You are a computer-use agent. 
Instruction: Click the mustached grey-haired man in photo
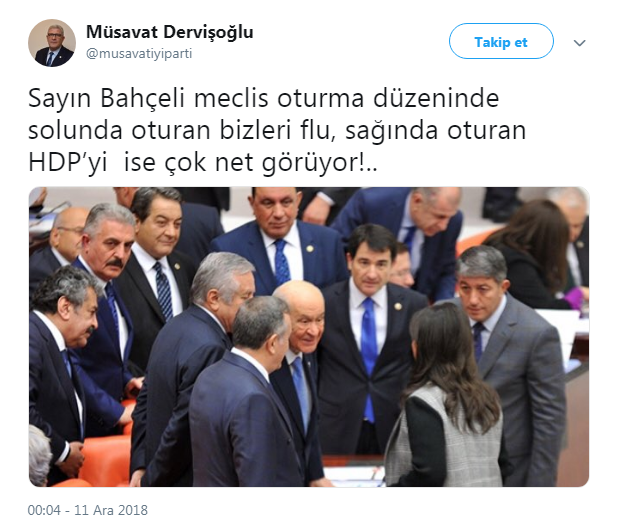[108, 242]
